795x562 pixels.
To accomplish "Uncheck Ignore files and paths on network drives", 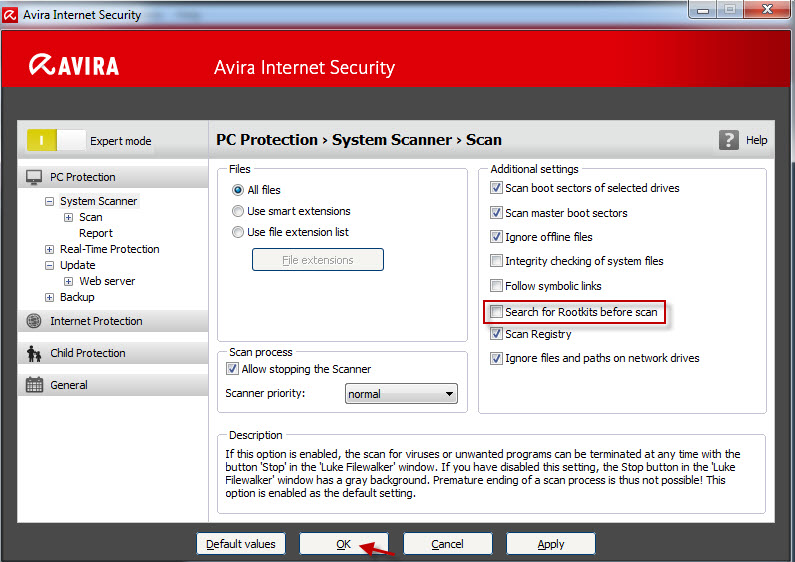I will pyautogui.click(x=496, y=358).
